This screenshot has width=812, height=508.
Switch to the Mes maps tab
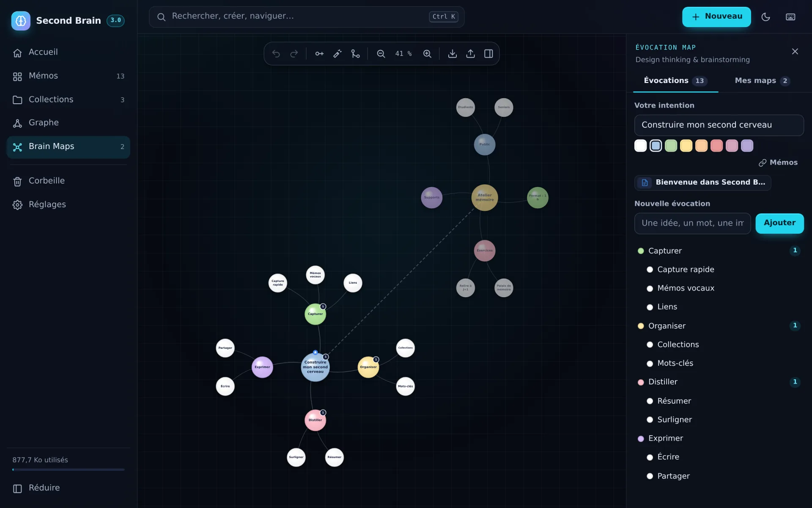(763, 81)
